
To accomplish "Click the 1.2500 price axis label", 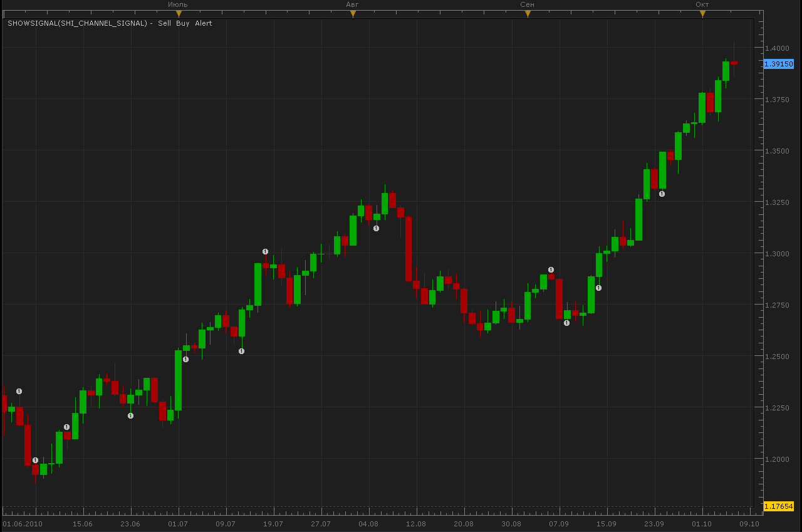I will coord(776,357).
